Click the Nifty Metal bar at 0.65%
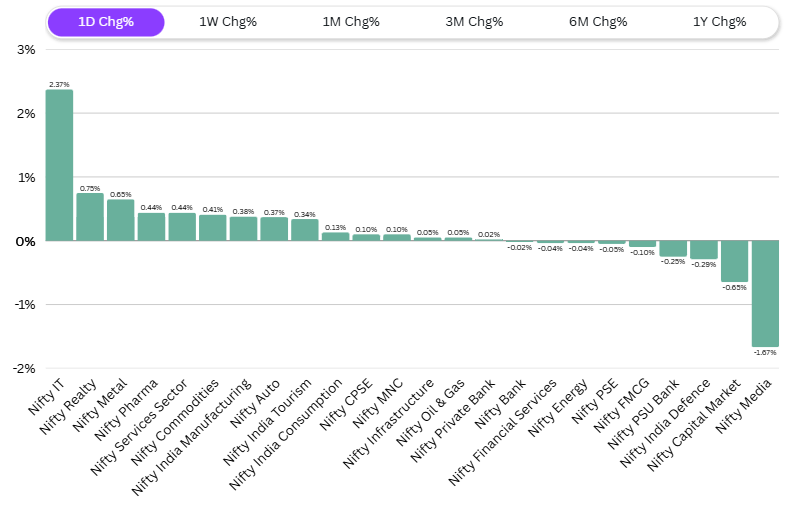The height and width of the screenshot is (505, 797). tap(120, 220)
